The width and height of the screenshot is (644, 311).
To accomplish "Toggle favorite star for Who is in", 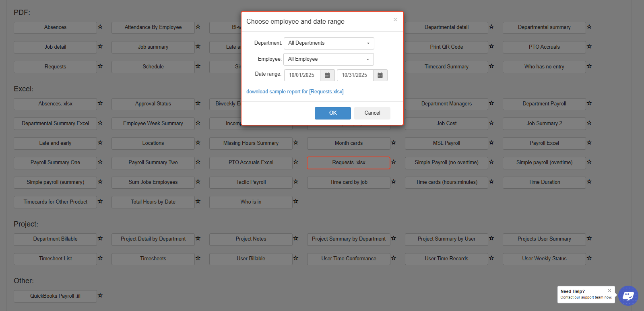I will tap(296, 202).
